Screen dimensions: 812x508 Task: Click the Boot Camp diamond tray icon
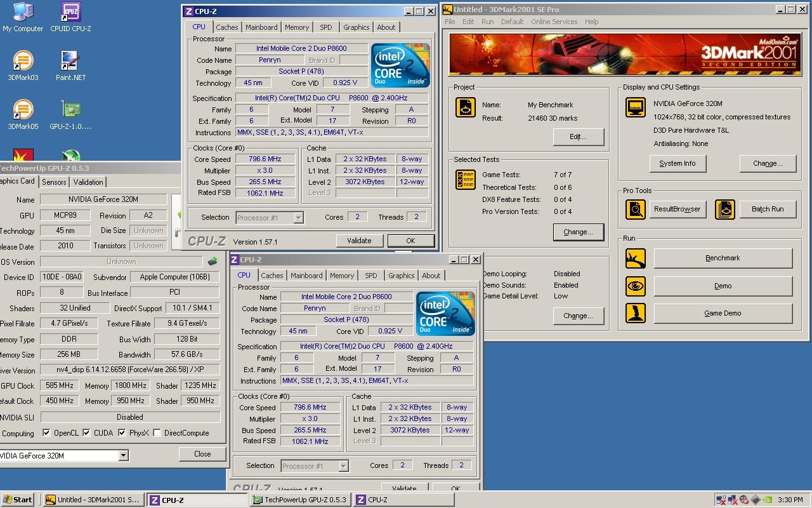click(x=755, y=500)
